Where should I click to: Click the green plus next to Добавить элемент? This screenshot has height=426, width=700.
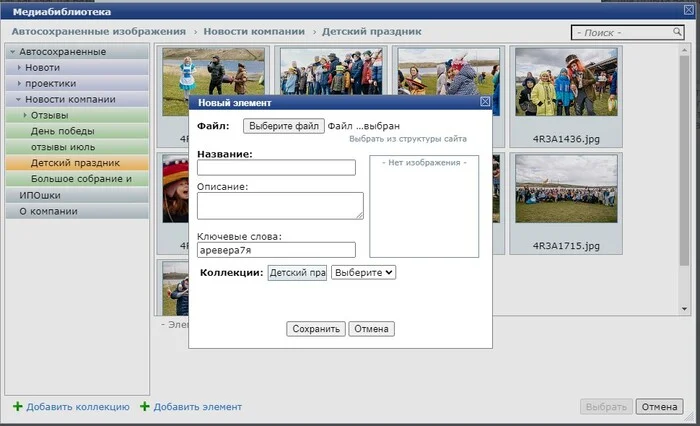click(144, 406)
